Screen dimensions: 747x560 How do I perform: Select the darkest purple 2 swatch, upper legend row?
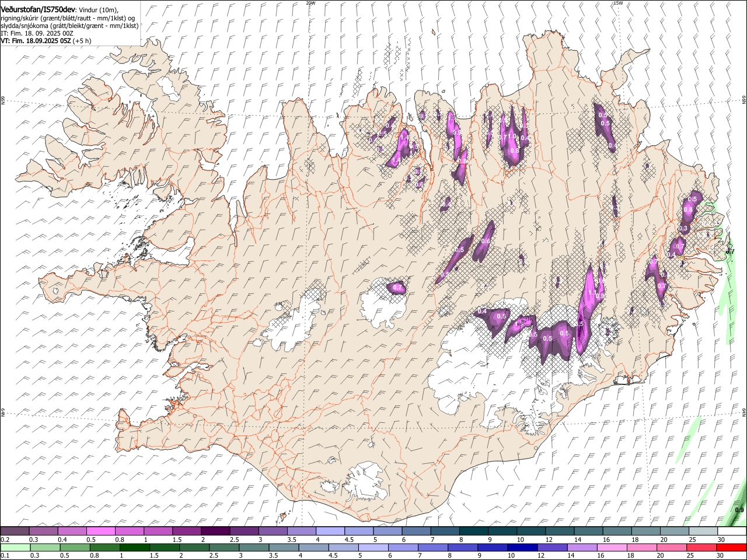click(216, 531)
